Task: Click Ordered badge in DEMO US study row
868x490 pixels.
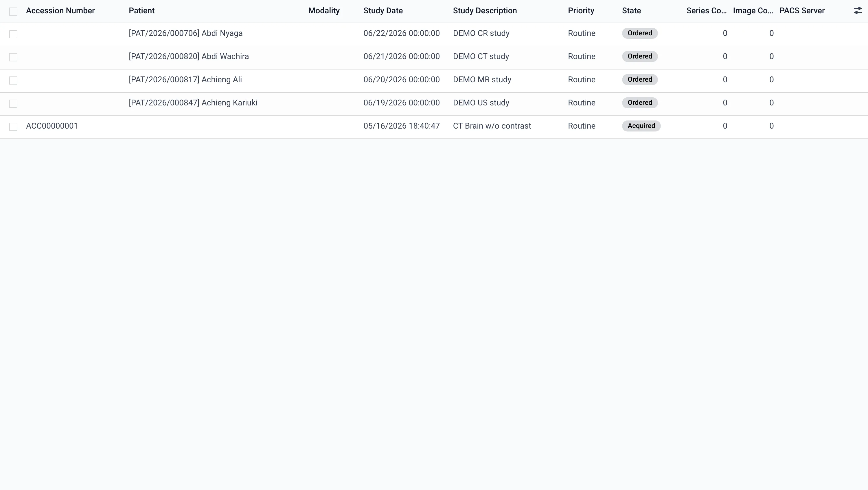Action: click(639, 103)
